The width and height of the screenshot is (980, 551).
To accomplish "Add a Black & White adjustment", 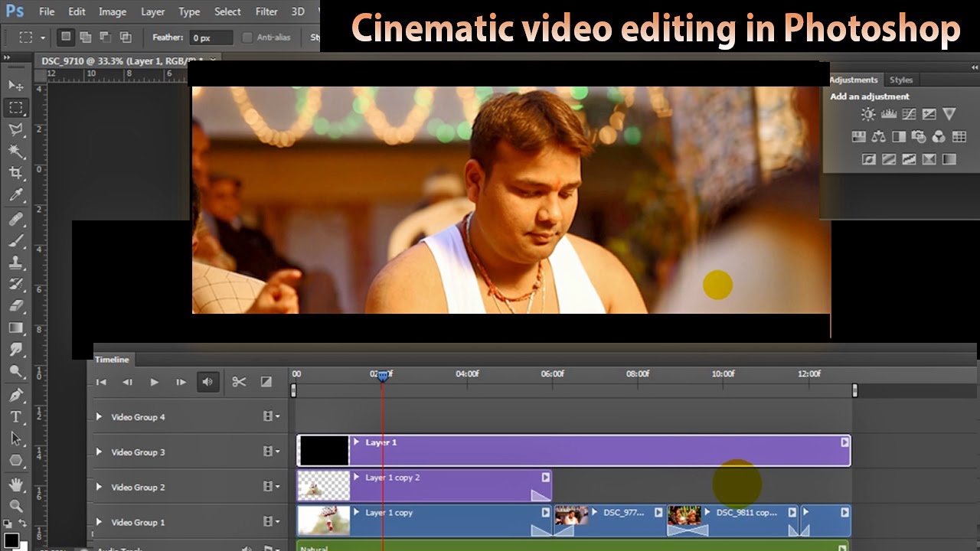I will pos(898,137).
